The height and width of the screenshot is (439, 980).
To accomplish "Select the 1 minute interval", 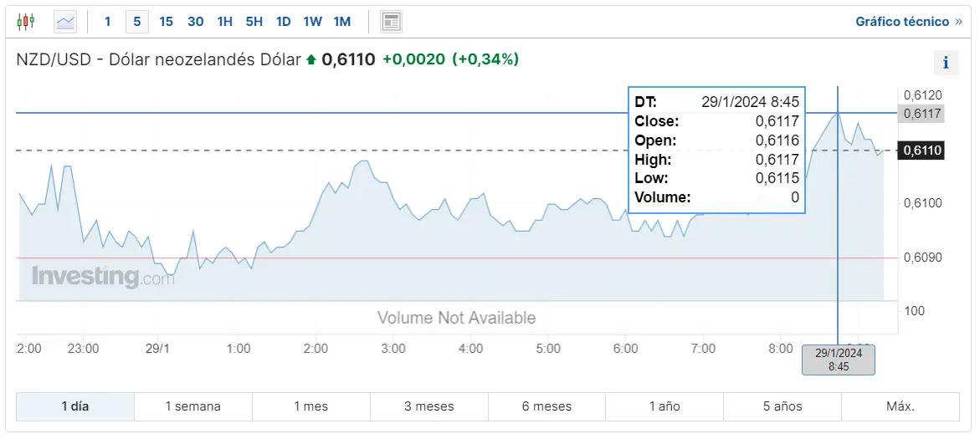I will [107, 22].
